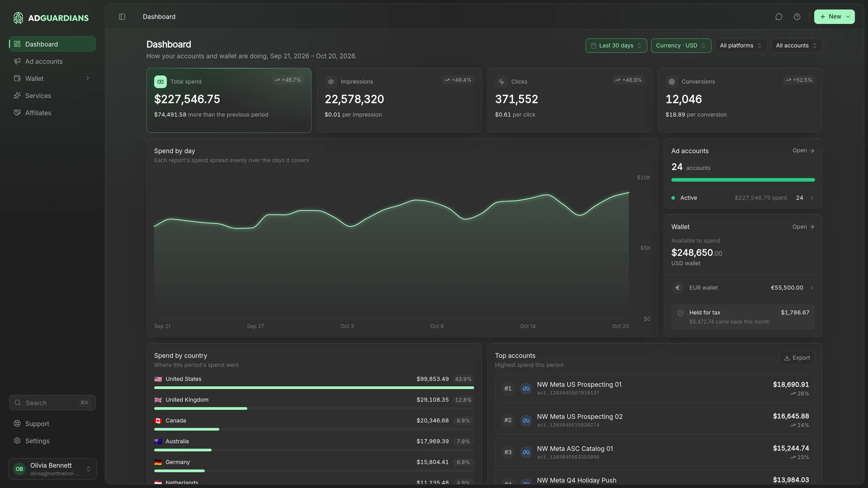The width and height of the screenshot is (868, 488).
Task: Open Services in sidebar
Action: tap(52, 96)
